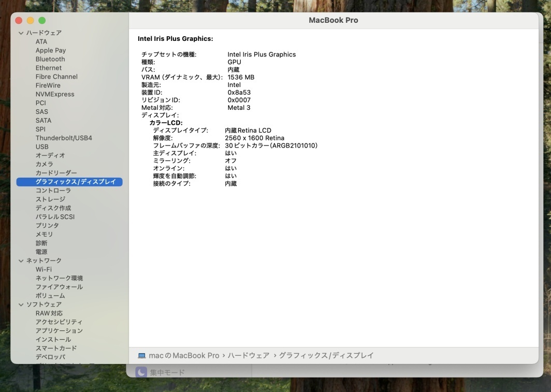Collapse the ネットワーク section chevron
The width and height of the screenshot is (551, 392).
tap(21, 261)
